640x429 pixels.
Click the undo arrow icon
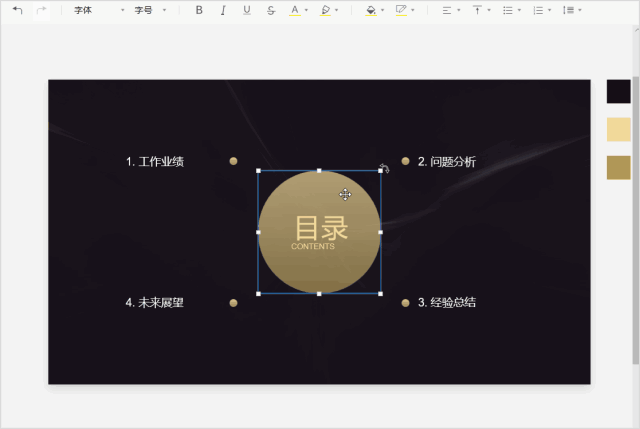click(x=17, y=10)
